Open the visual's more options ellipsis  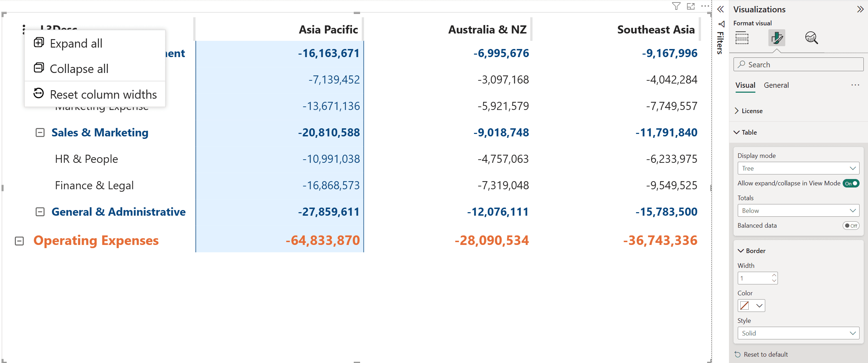tap(705, 6)
